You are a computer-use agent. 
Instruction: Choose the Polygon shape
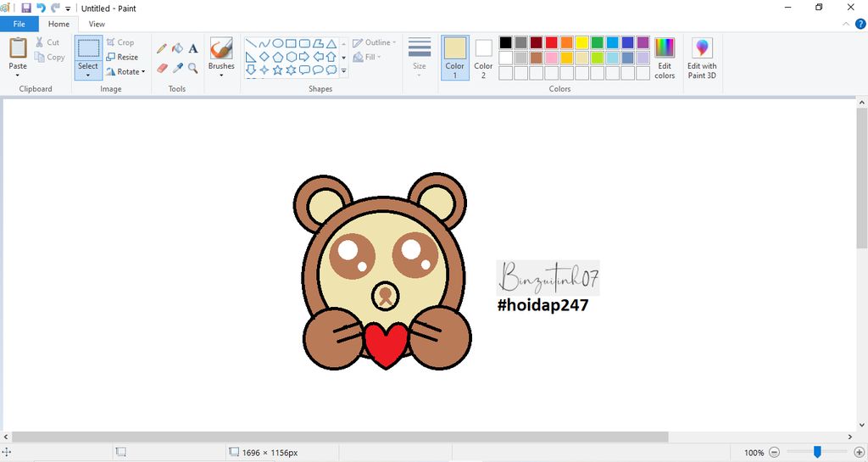318,43
